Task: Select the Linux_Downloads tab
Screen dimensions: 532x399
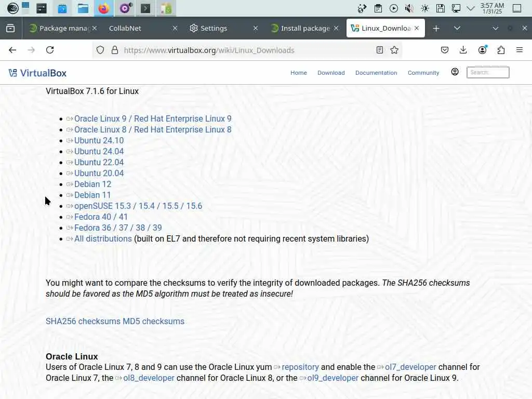Action: pyautogui.click(x=386, y=28)
